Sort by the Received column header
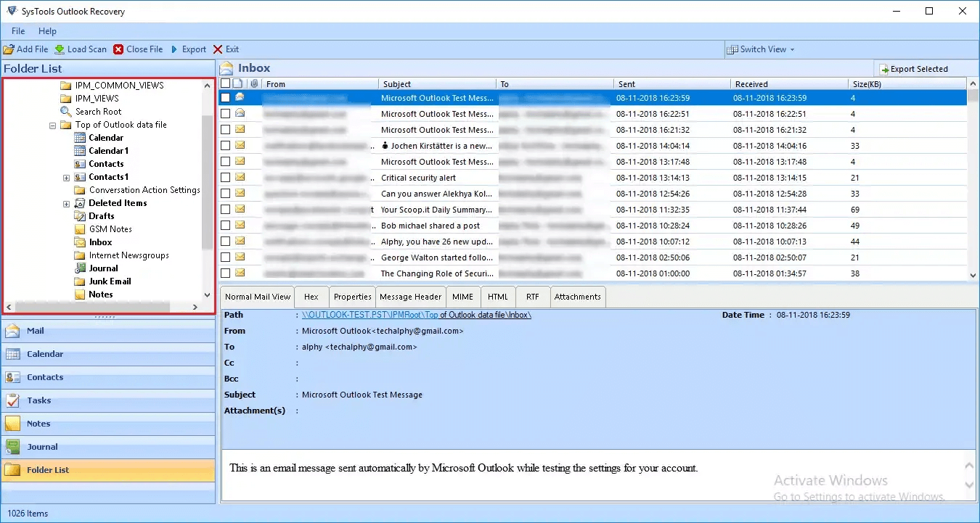980x523 pixels. point(789,84)
